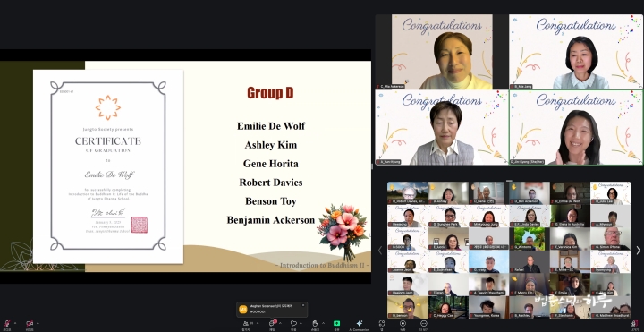The image size is (644, 332).
Task: Expand the chat options arrow
Action: [x=280, y=323]
